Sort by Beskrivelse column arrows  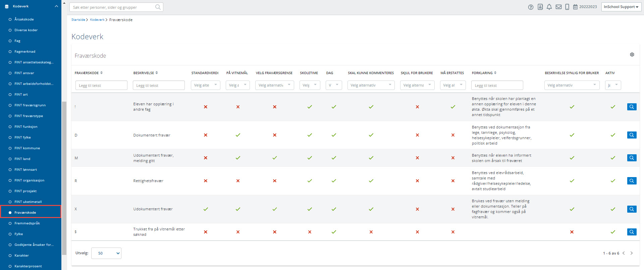click(157, 73)
